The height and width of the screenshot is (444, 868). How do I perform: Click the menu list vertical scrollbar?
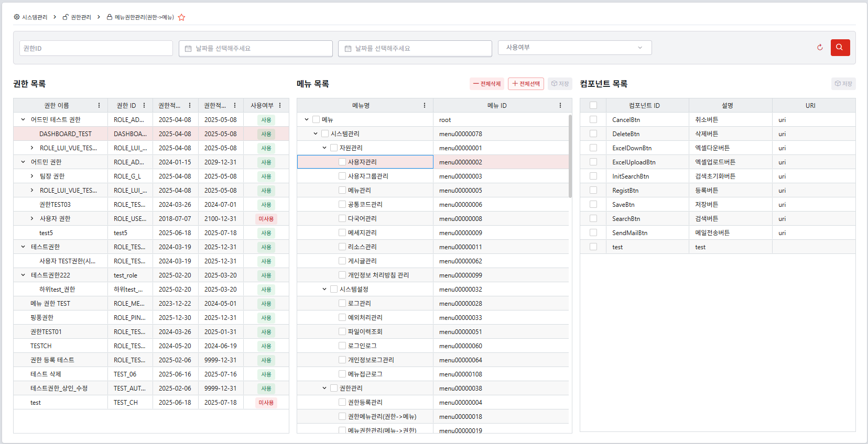[570, 156]
